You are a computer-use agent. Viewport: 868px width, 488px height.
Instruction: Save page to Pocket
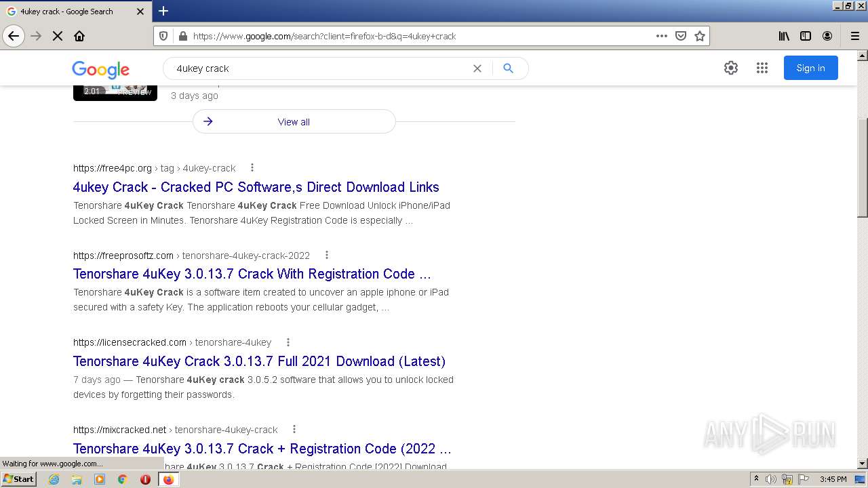[681, 36]
